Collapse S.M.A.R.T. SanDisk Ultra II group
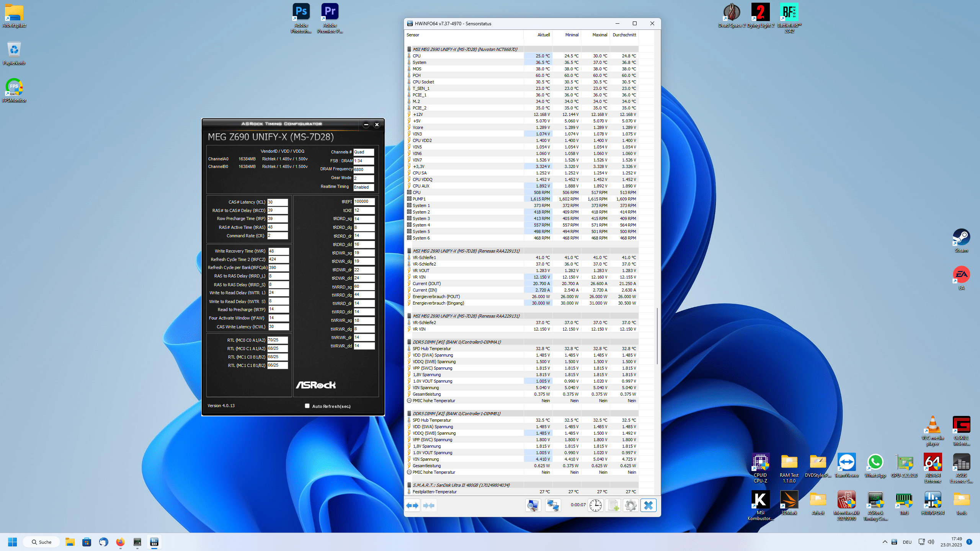Screen dimensions: 980x551 click(x=409, y=485)
